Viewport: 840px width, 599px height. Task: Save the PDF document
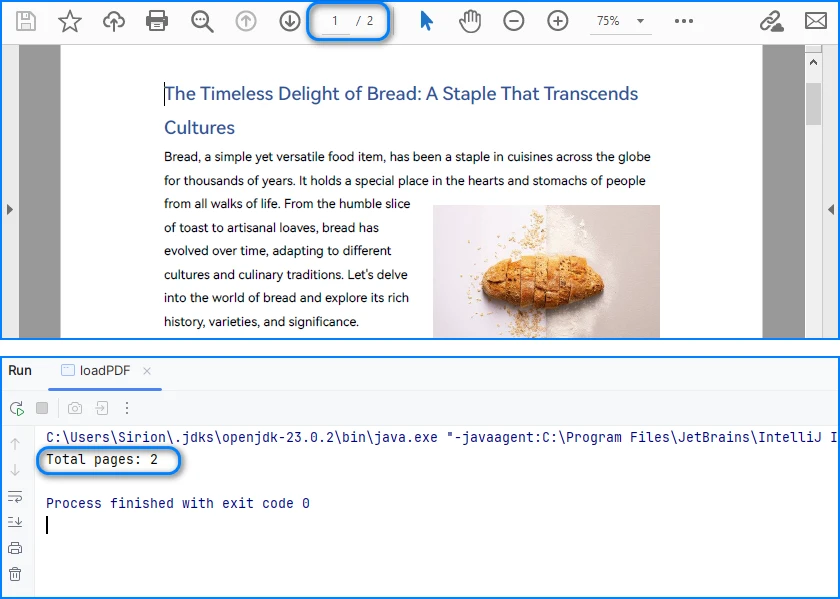[25, 20]
